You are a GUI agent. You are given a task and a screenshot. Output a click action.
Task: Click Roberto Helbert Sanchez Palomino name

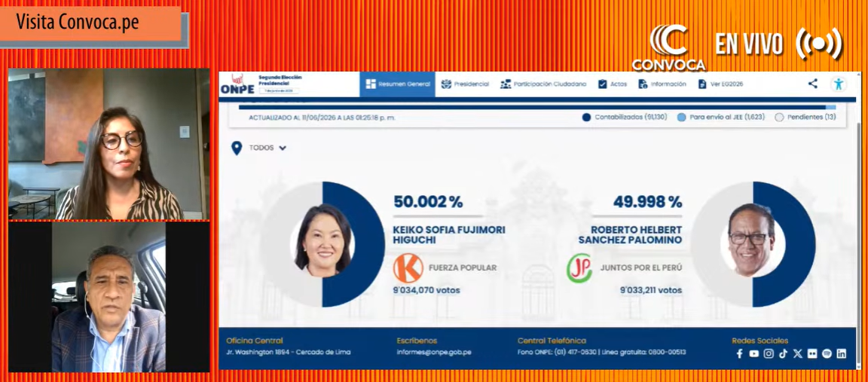pos(630,235)
